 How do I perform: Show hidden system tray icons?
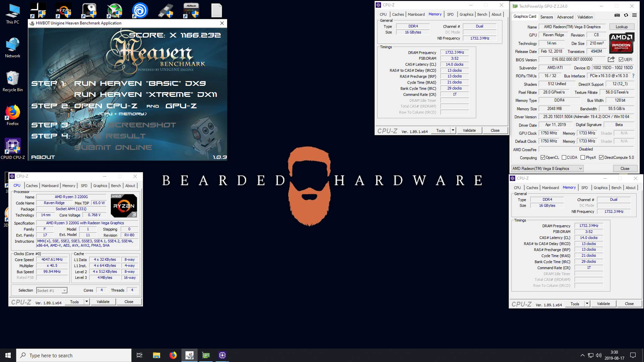click(582, 355)
